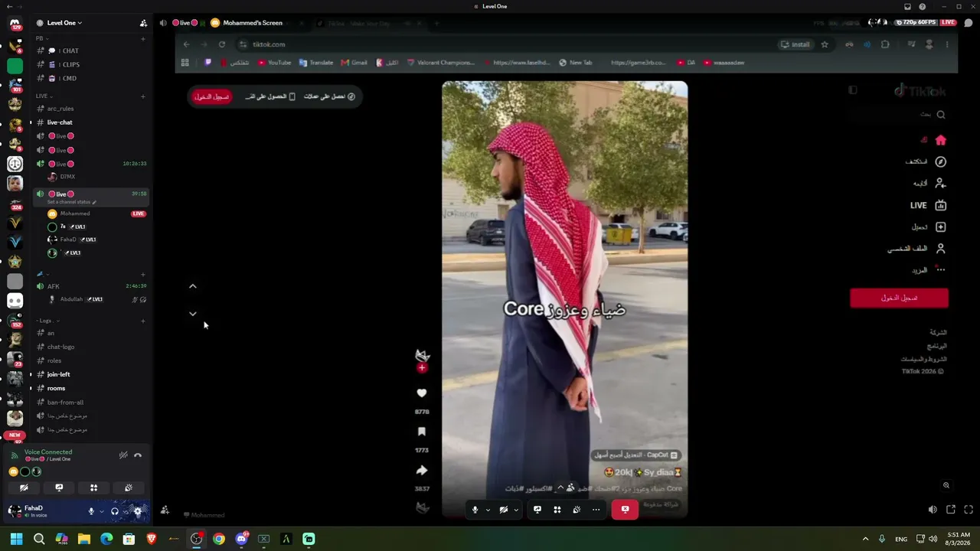Open File Explorer from the taskbar
This screenshot has width=980, height=551.
coord(84,540)
